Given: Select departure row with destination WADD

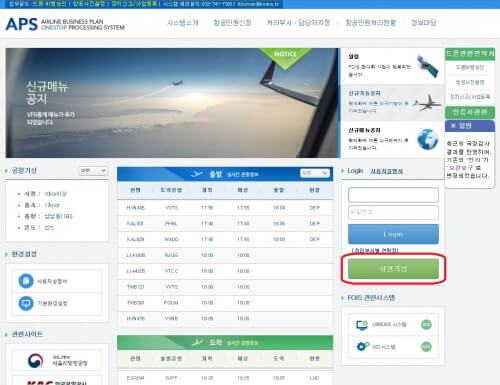Looking at the screenshot, I should click(225, 239).
